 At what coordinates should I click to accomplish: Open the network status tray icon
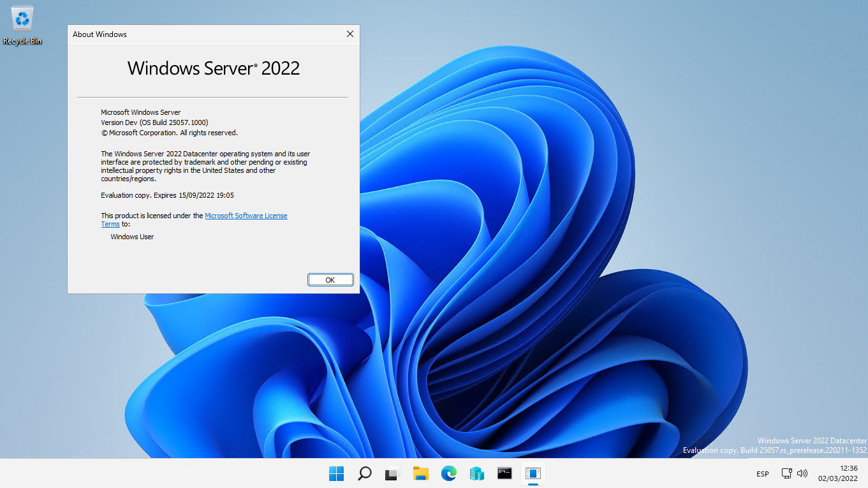[x=787, y=473]
